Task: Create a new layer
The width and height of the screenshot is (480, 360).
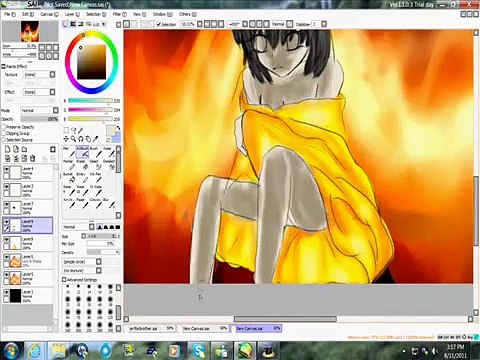Action: point(8,149)
